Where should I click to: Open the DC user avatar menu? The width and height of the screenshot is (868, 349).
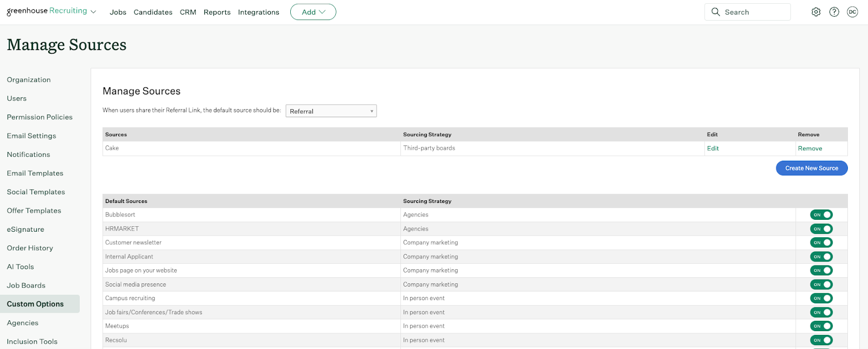click(x=852, y=12)
